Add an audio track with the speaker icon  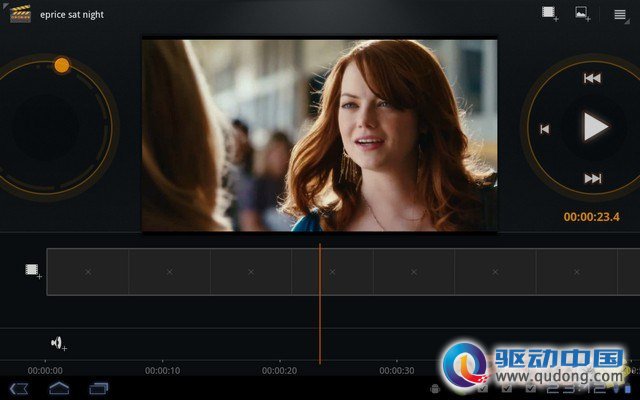click(x=59, y=343)
